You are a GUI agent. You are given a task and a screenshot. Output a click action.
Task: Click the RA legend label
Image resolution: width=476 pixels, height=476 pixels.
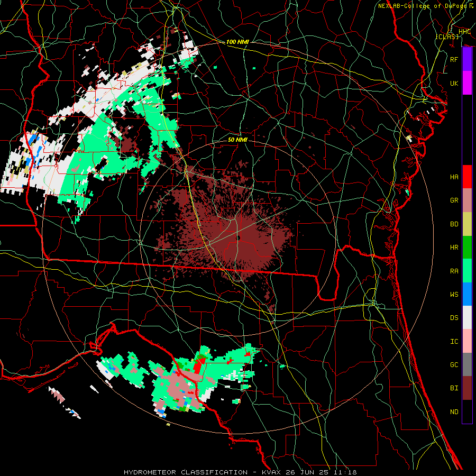click(454, 271)
